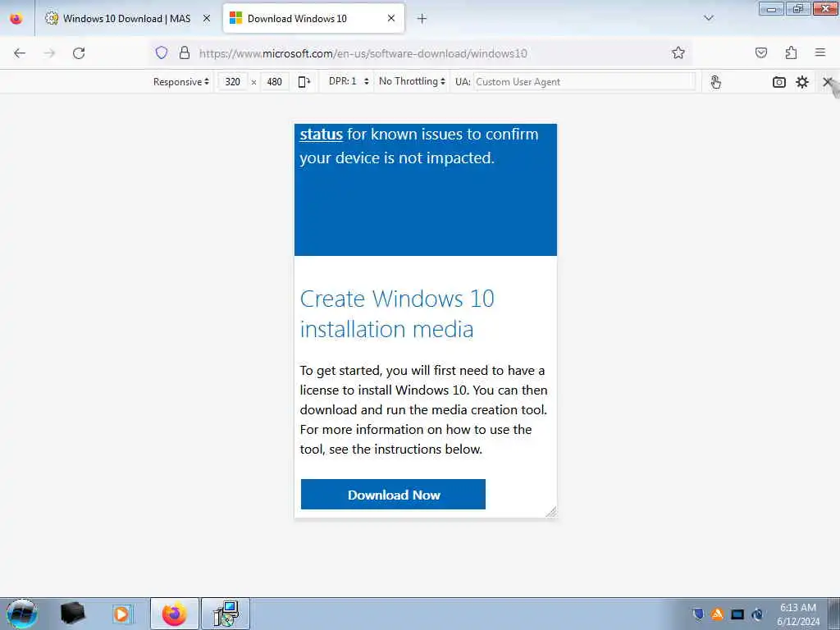Click the viewport resize handle corner
The width and height of the screenshot is (840, 630).
(x=551, y=512)
